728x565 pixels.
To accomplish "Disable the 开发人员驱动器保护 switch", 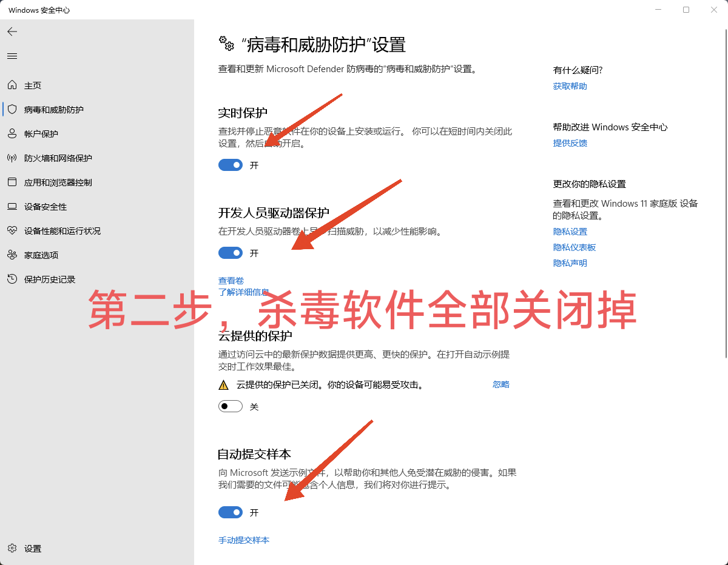I will 231,253.
